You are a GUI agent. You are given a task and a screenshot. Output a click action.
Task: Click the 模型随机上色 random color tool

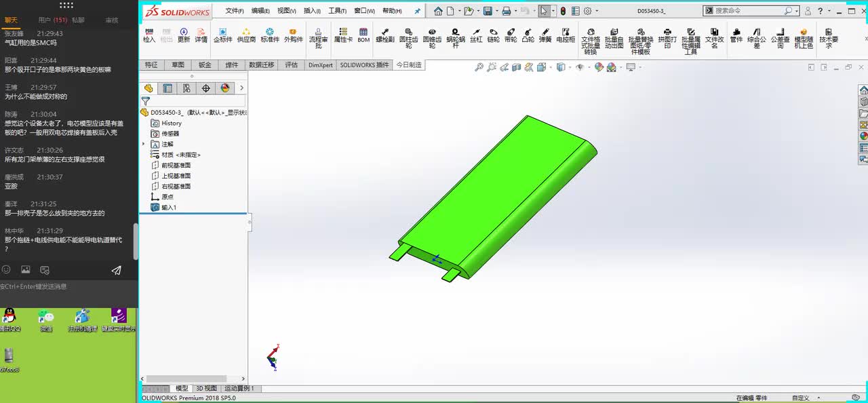pos(804,38)
